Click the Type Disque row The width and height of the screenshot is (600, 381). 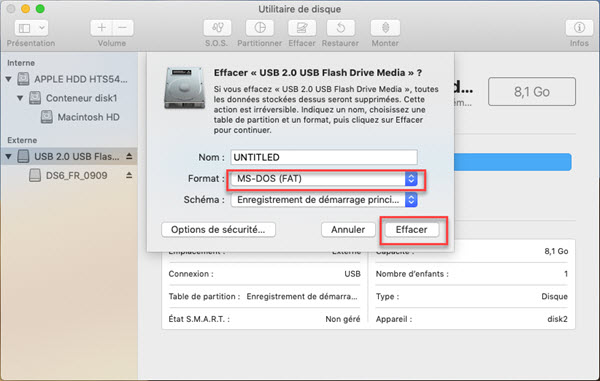[471, 296]
